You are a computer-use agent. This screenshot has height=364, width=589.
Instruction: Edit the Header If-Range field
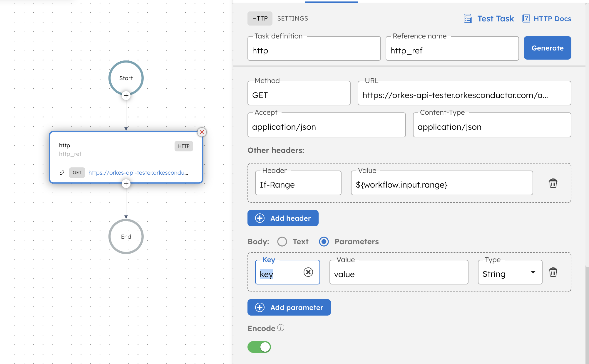(298, 183)
